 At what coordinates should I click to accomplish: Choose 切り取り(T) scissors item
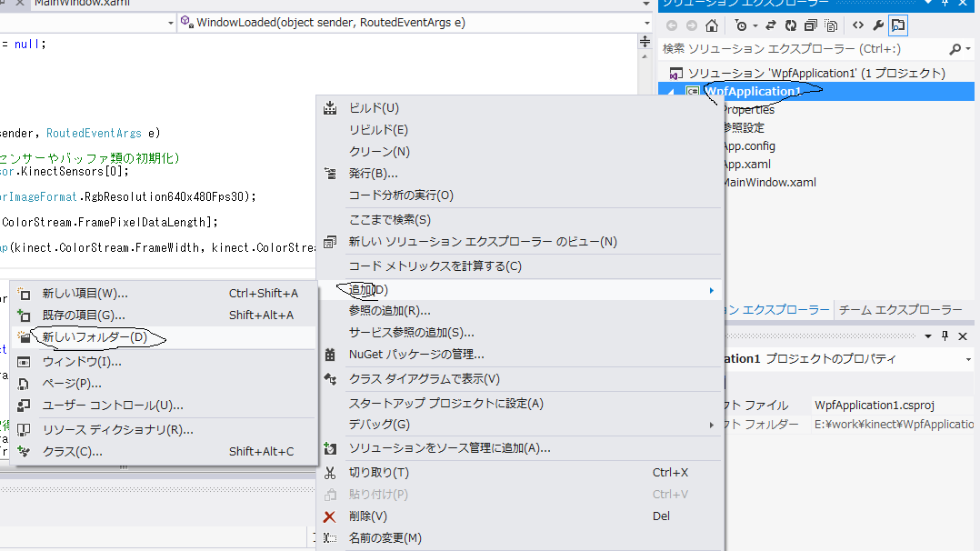520,473
